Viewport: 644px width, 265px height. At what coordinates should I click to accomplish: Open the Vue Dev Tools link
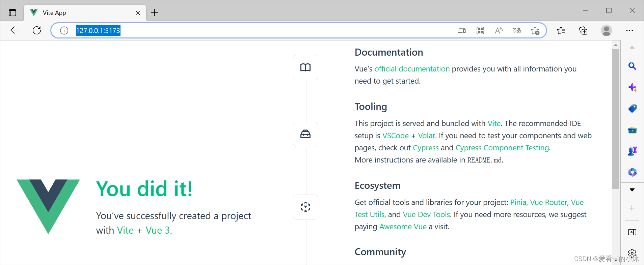(x=426, y=214)
